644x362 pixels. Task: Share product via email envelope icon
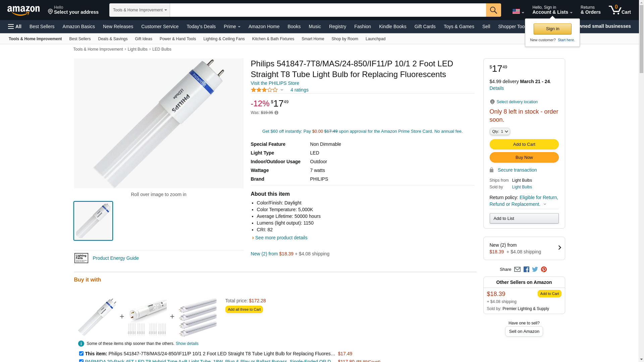pyautogui.click(x=517, y=269)
